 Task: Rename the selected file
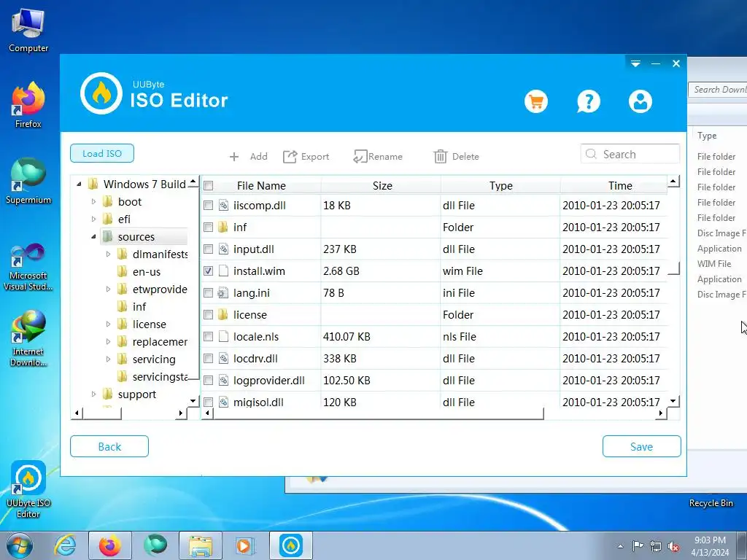pyautogui.click(x=378, y=157)
